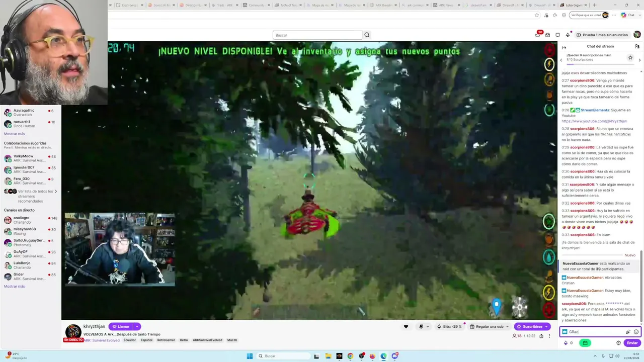The height and width of the screenshot is (362, 644).
Task: Open the Suscribirse dropdown
Action: point(547,326)
